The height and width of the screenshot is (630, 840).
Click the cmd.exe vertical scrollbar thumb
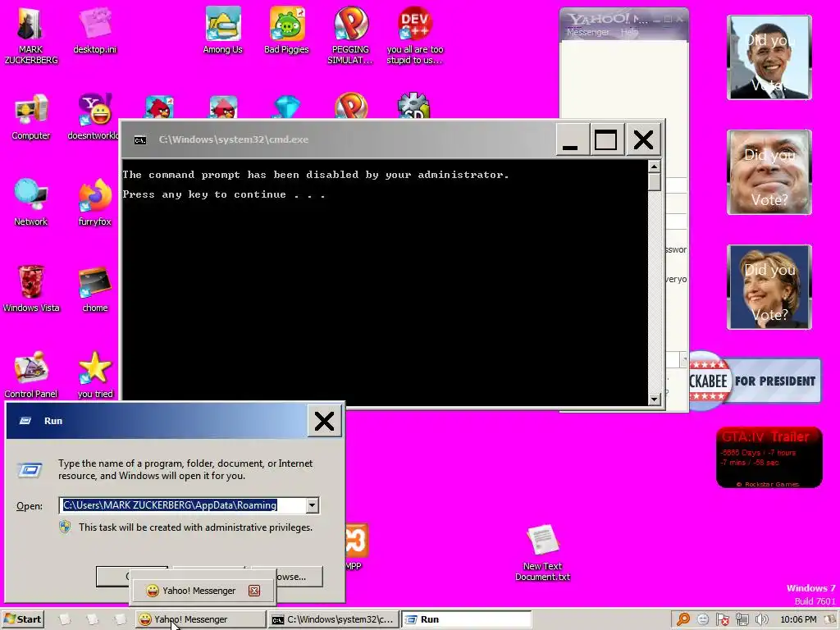pos(654,182)
